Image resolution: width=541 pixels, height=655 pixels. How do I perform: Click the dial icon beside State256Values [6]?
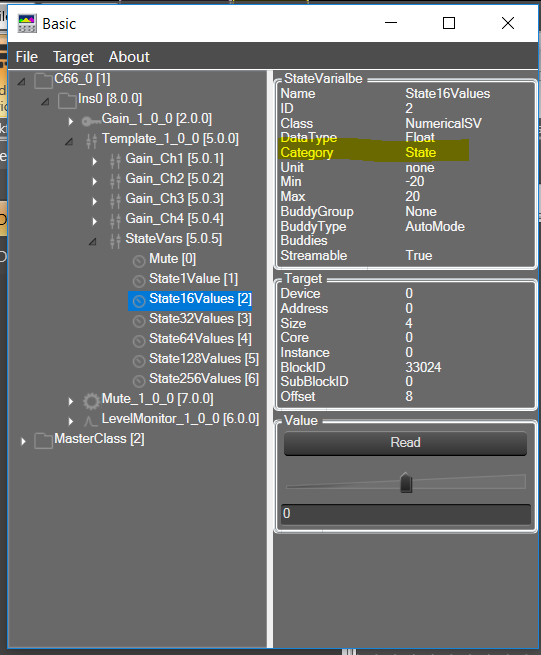pos(139,381)
